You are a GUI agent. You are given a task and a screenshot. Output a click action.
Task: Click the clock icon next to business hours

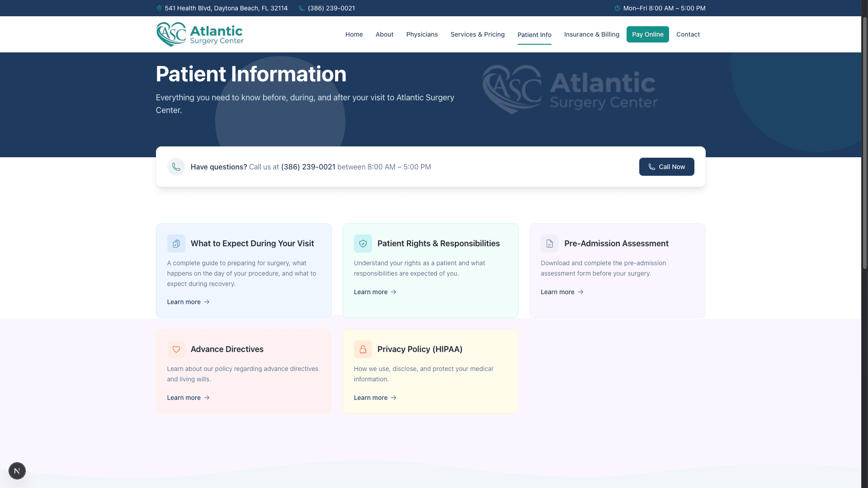[x=617, y=8]
